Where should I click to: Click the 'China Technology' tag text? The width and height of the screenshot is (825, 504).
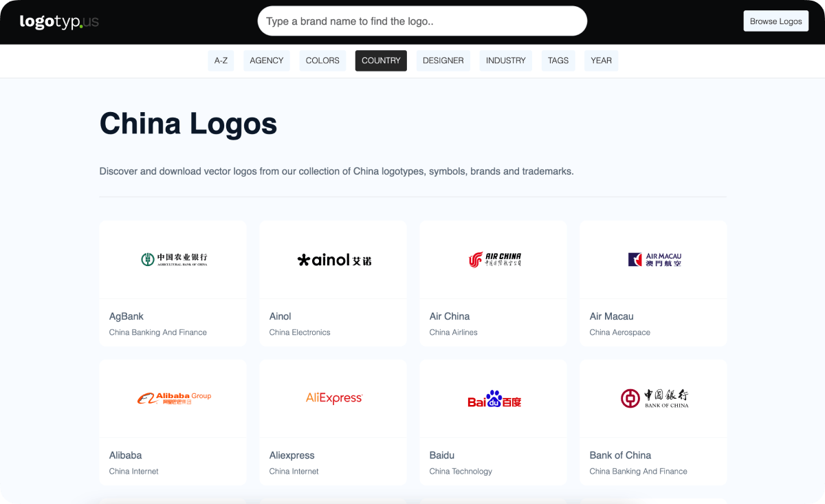click(x=461, y=471)
